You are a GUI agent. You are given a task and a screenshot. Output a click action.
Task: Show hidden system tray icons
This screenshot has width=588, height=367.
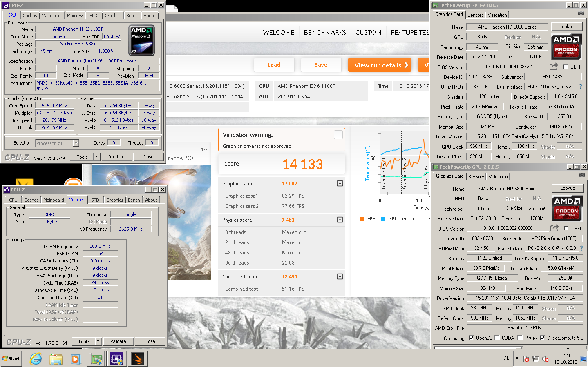(517, 358)
